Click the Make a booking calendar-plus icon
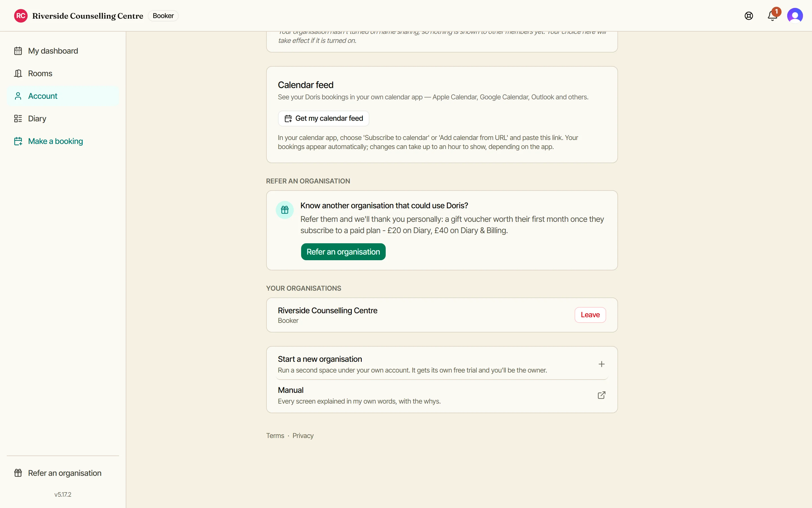 coord(18,141)
